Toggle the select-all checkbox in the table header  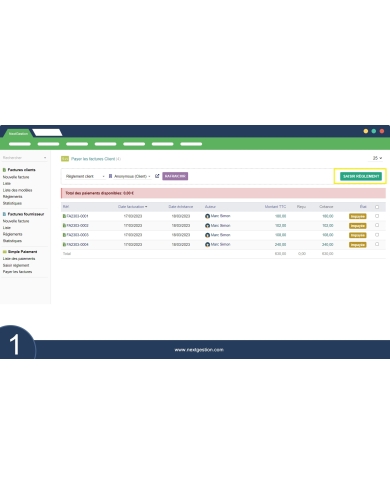(377, 207)
